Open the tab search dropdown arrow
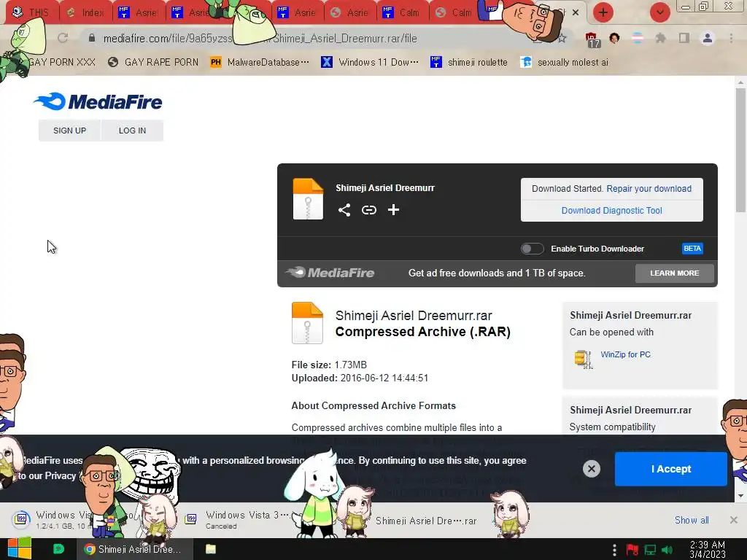747x560 pixels. [659, 12]
